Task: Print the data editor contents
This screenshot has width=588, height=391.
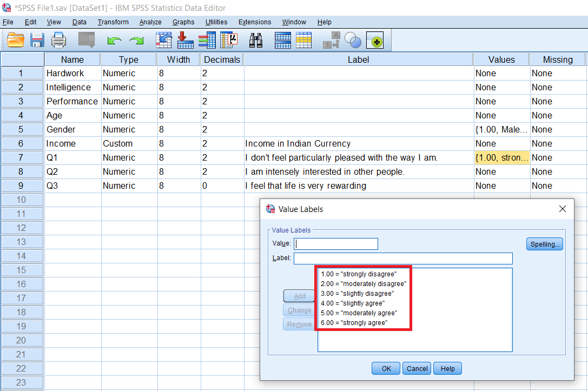Action: 58,40
